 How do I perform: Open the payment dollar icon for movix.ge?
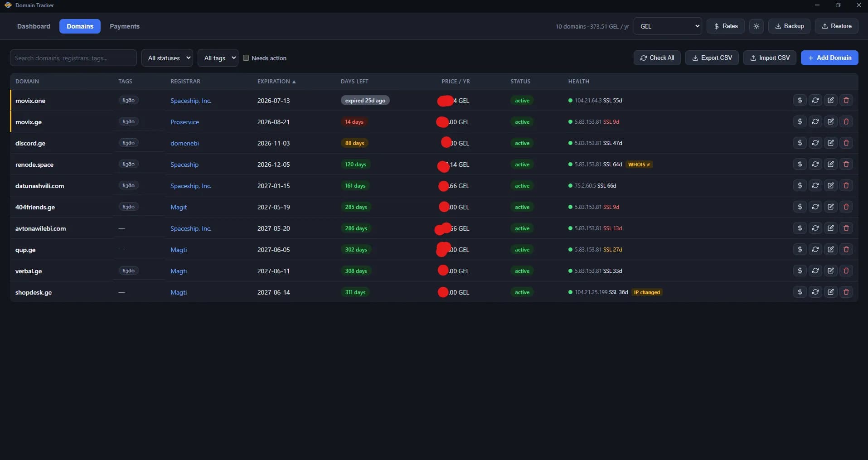800,121
